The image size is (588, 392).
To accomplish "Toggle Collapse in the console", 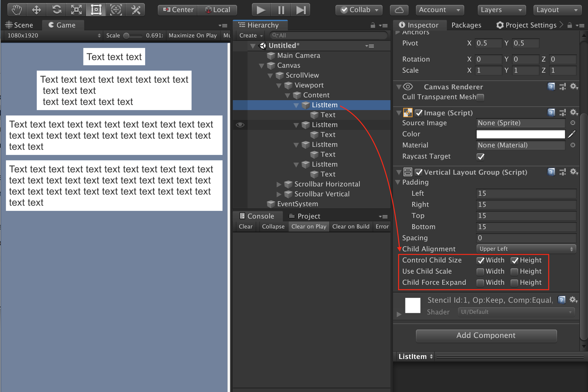I will pos(273,227).
